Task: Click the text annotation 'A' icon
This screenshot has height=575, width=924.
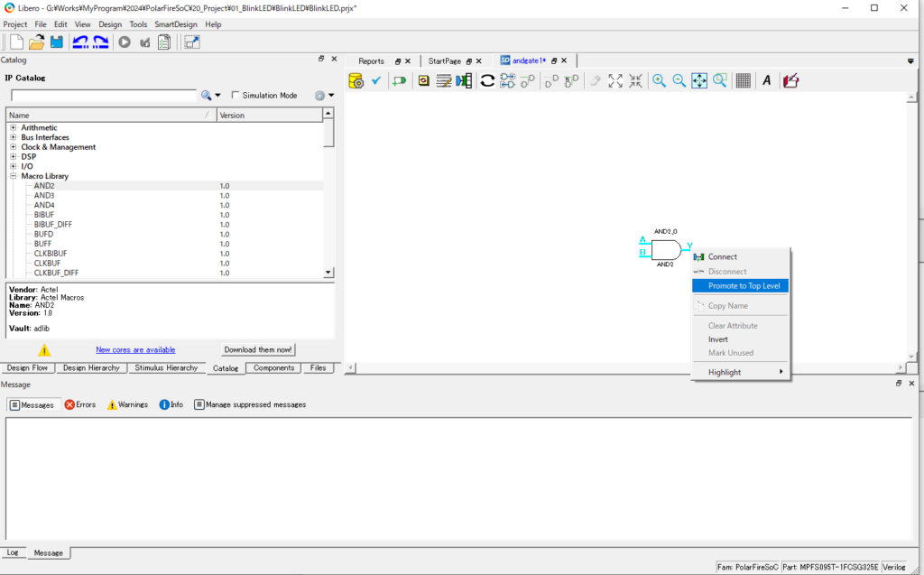Action: (x=767, y=80)
